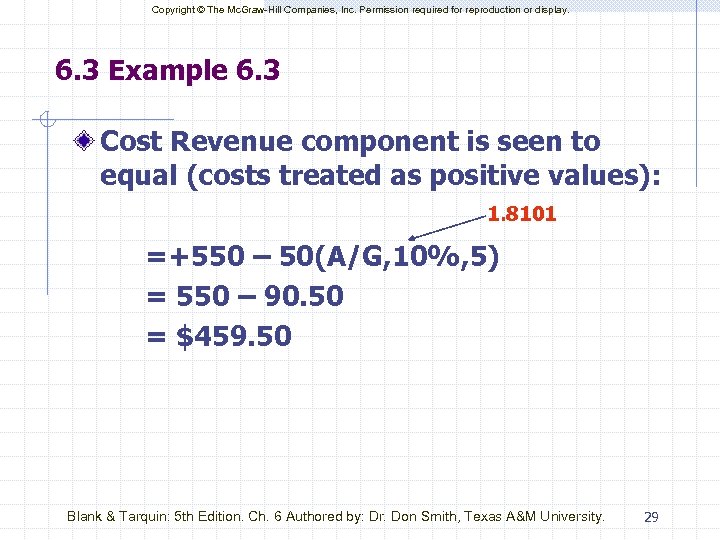The height and width of the screenshot is (540, 720).
Task: Click the diamond bullet before 'Cost Revenue'
Action: [84, 141]
